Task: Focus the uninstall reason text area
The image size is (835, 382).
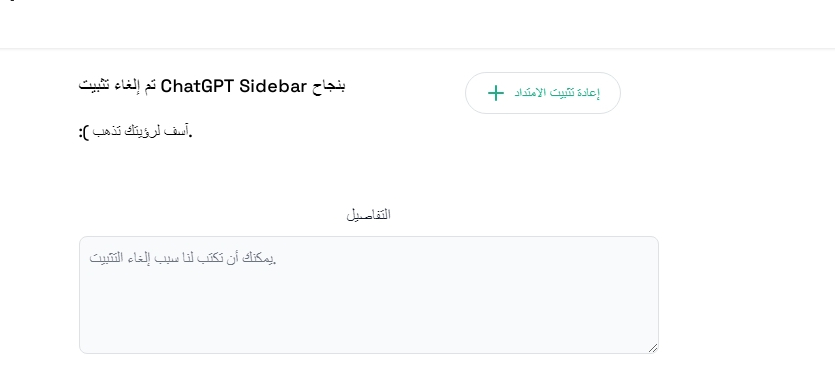Action: tap(369, 295)
